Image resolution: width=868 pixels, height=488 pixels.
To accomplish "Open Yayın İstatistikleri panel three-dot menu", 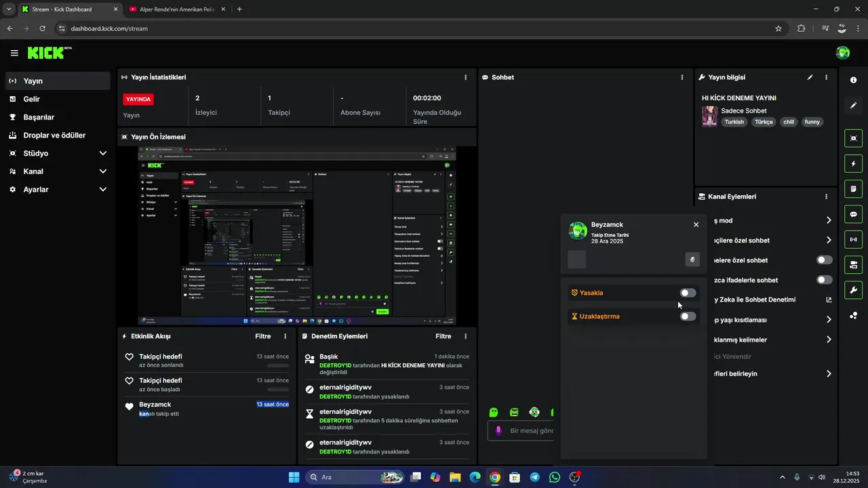I will [465, 77].
